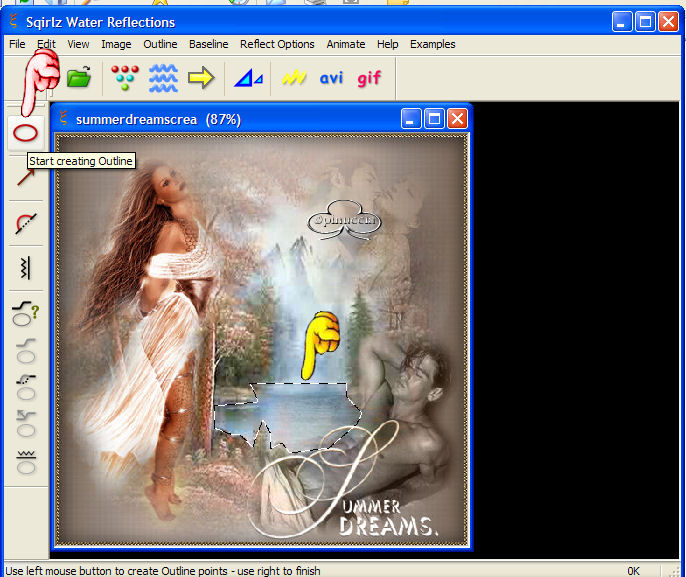Save animation as avi

tap(331, 78)
